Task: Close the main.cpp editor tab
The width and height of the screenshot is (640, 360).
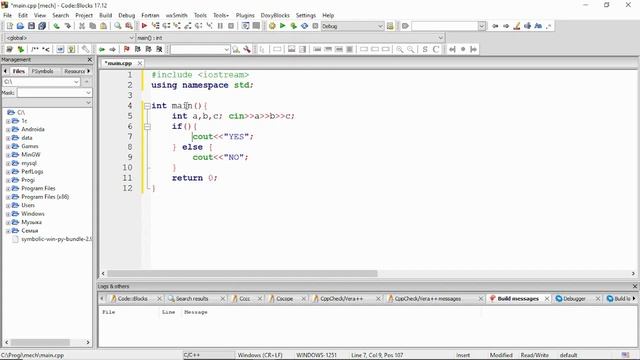Action: point(140,63)
